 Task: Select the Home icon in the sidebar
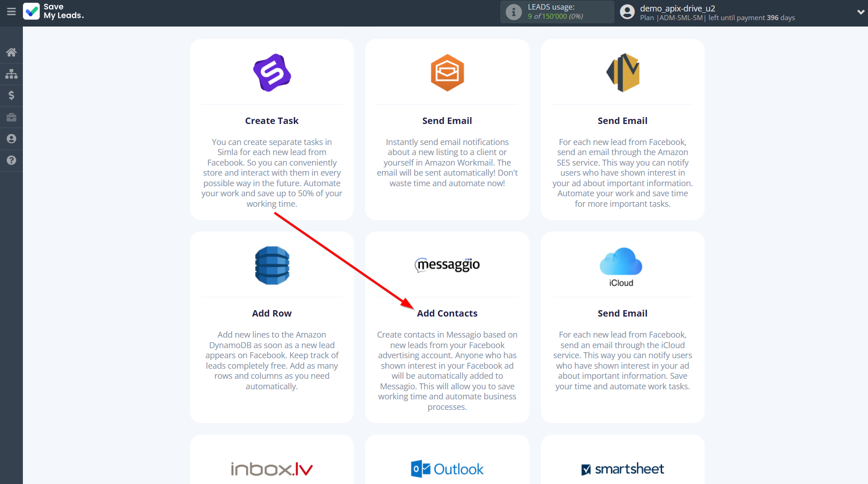pos(11,52)
